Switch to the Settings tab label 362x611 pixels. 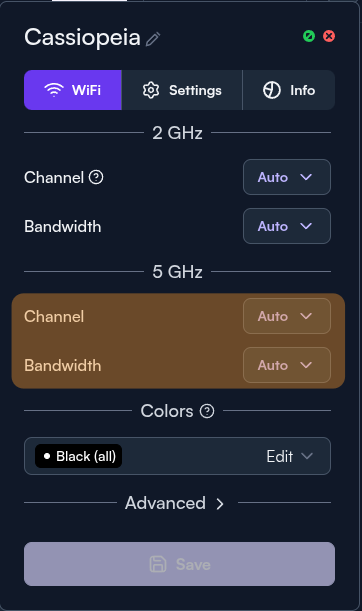click(x=195, y=90)
